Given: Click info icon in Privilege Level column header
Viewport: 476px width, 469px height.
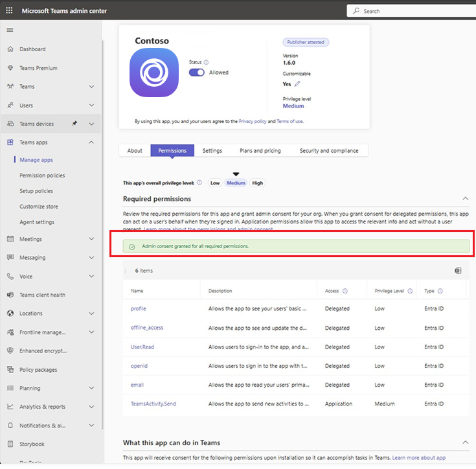Looking at the screenshot, I should (410, 291).
